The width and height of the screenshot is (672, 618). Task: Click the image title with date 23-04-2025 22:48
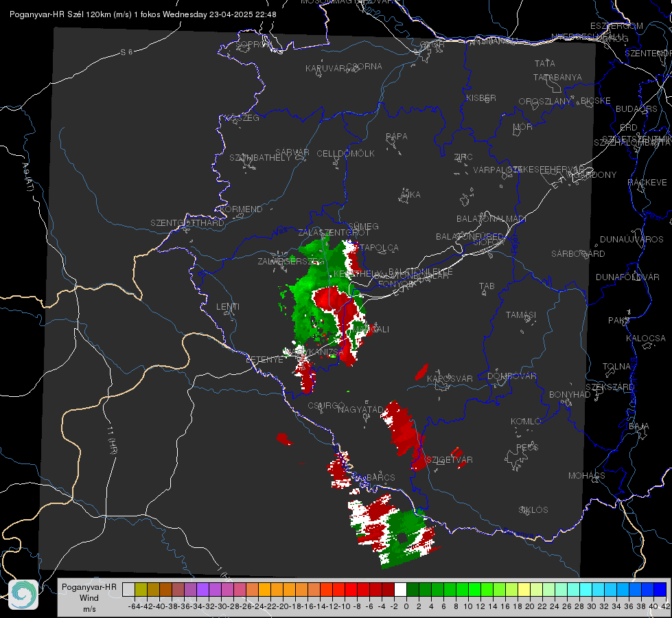click(143, 14)
